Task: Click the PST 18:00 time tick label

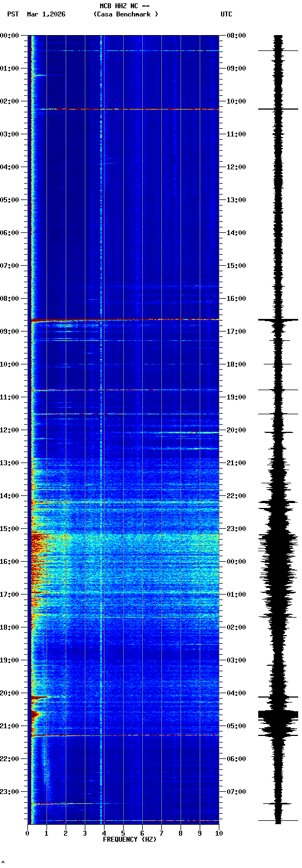Action: point(9,627)
